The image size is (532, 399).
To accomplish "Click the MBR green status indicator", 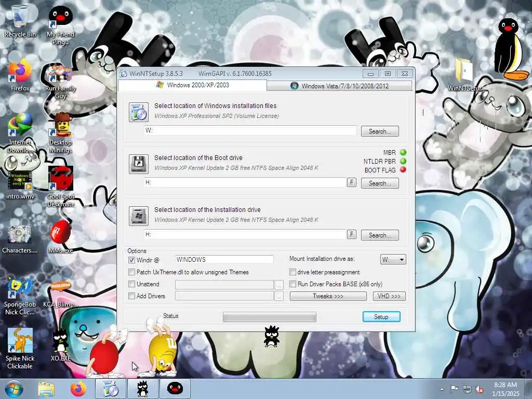I will 403,152.
